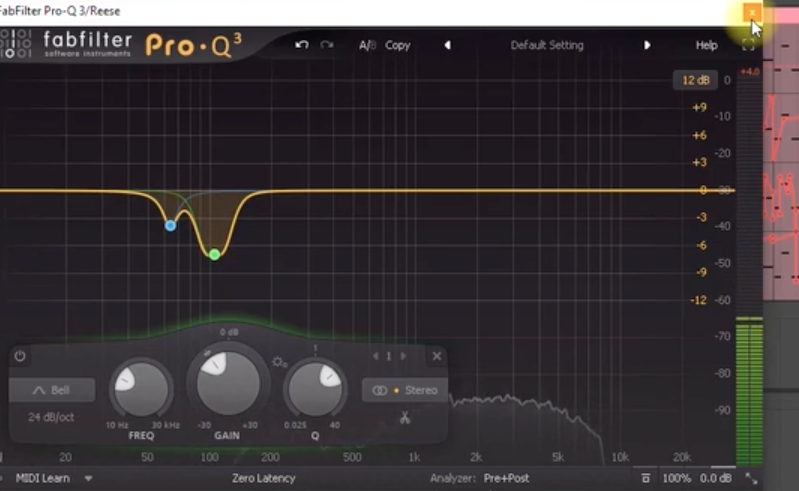Image resolution: width=799 pixels, height=491 pixels.
Task: Toggle the Stereo placement button
Action: coord(405,390)
